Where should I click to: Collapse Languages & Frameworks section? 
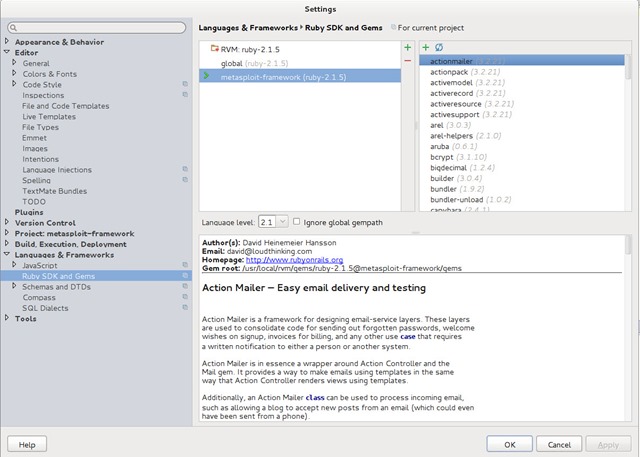pyautogui.click(x=7, y=254)
